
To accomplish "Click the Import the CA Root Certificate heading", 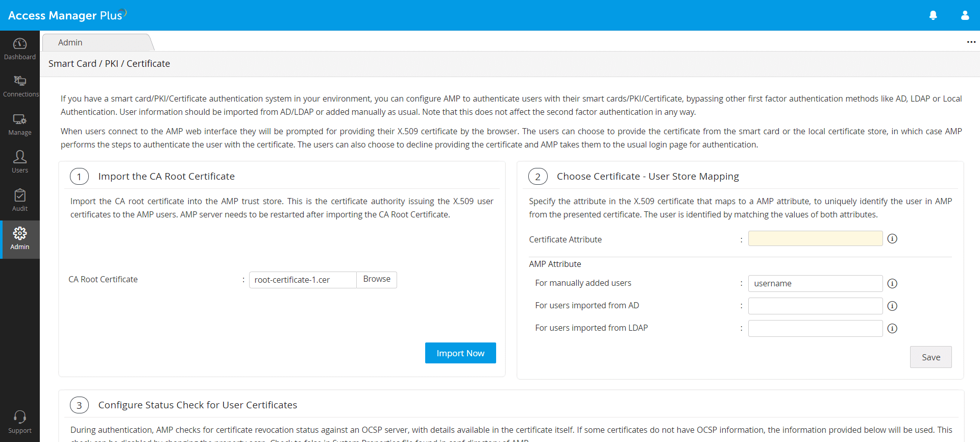I will coord(166,177).
